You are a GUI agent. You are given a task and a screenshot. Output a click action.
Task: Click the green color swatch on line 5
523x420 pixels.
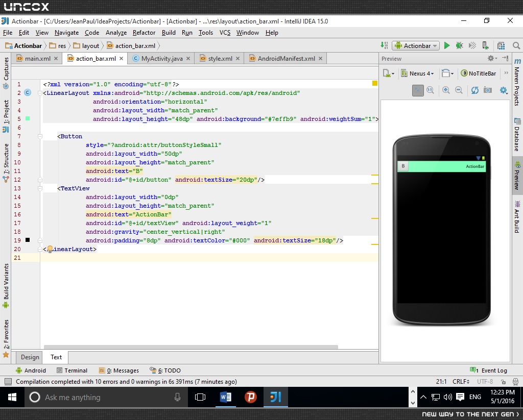[x=28, y=119]
